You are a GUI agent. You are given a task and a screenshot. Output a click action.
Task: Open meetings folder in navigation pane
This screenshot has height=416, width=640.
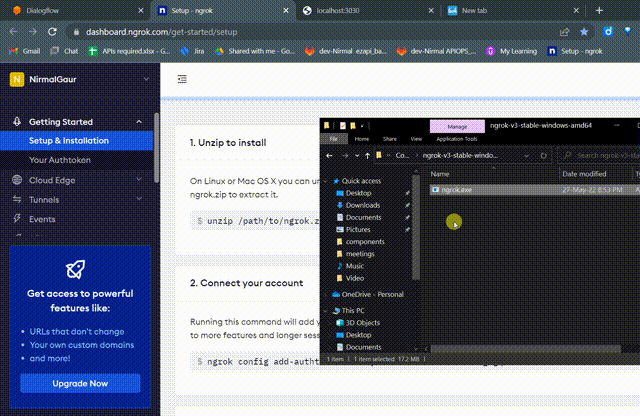360,254
